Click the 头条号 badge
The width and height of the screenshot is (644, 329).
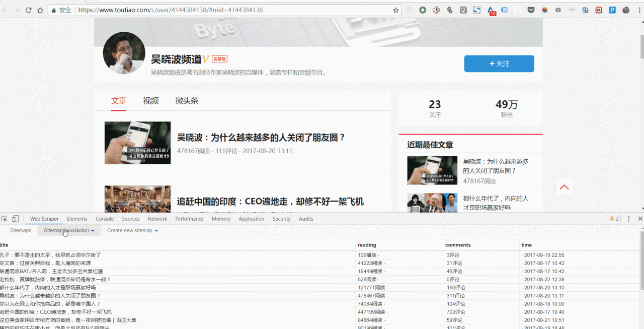219,59
